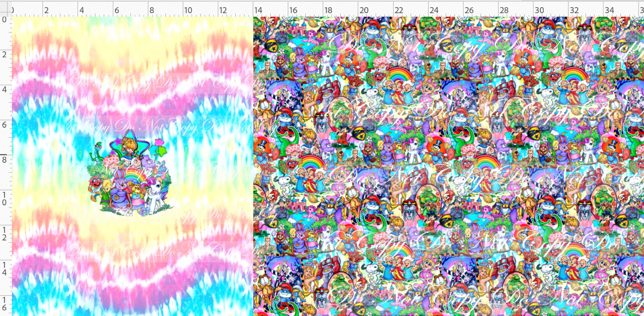This screenshot has width=644, height=316.
Task: Click the 8 mark on the vertical ruler
Action: tap(4, 159)
